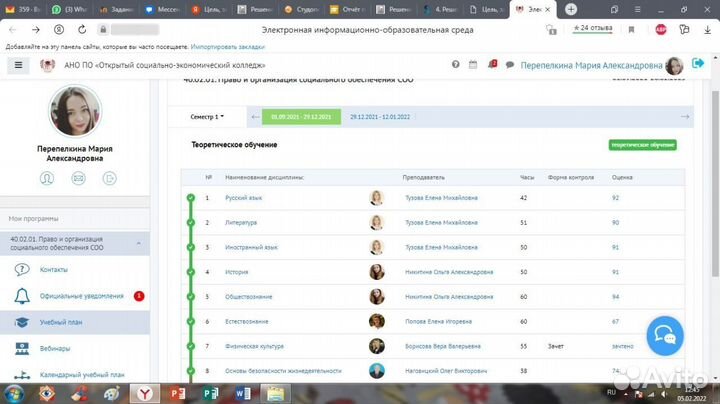
Task: Click the volume speaker tray icon
Action: click(664, 394)
